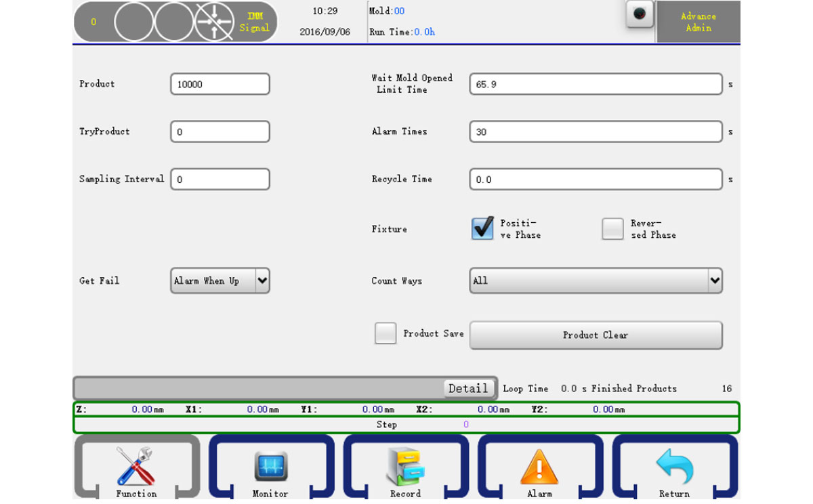Click the camera screenshot icon at top
The height and width of the screenshot is (504, 813).
[x=640, y=14]
